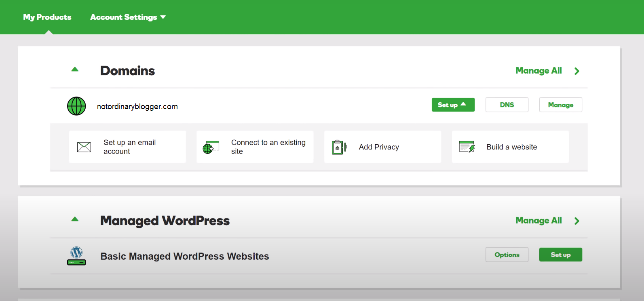Collapse the Domains section with the triangle

coord(75,69)
